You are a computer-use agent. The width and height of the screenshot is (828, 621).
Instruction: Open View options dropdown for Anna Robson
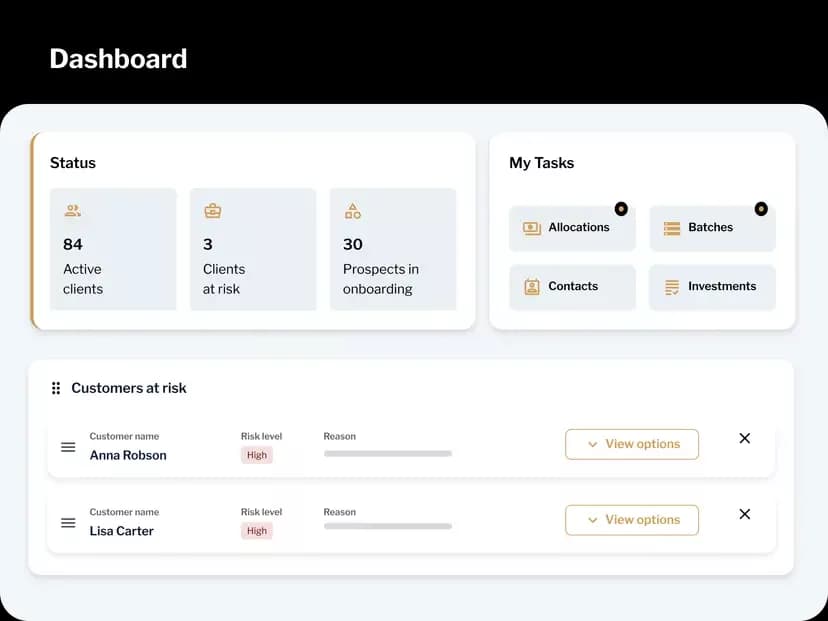(632, 444)
